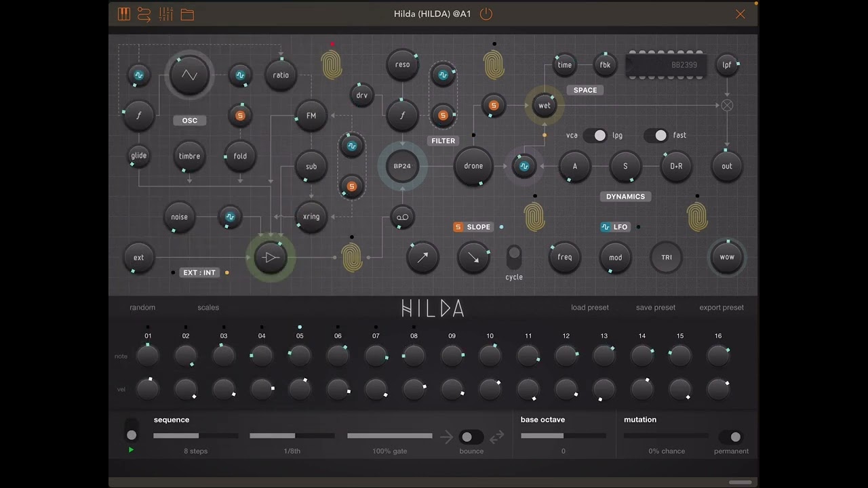This screenshot has height=488, width=868.
Task: Click the LFO modulation icon beside noise knob
Action: (x=230, y=217)
